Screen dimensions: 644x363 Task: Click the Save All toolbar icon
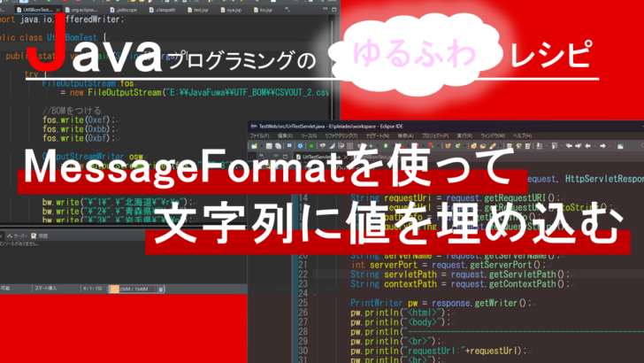click(x=278, y=146)
